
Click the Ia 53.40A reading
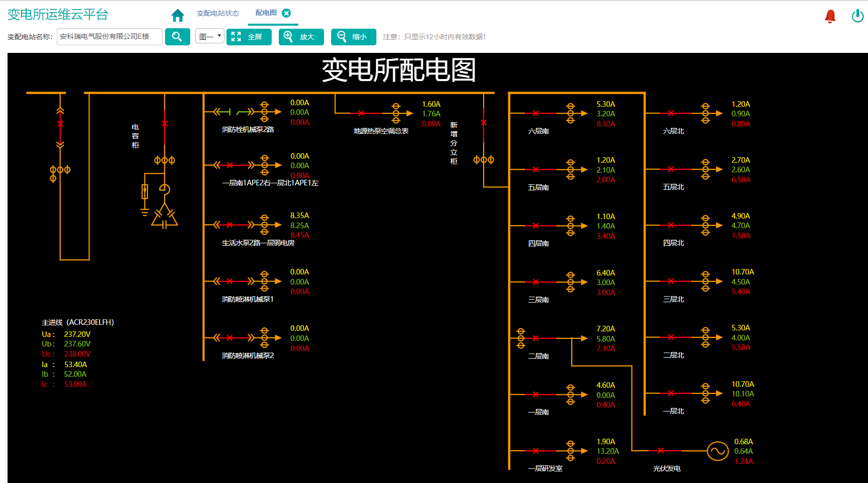coord(64,365)
